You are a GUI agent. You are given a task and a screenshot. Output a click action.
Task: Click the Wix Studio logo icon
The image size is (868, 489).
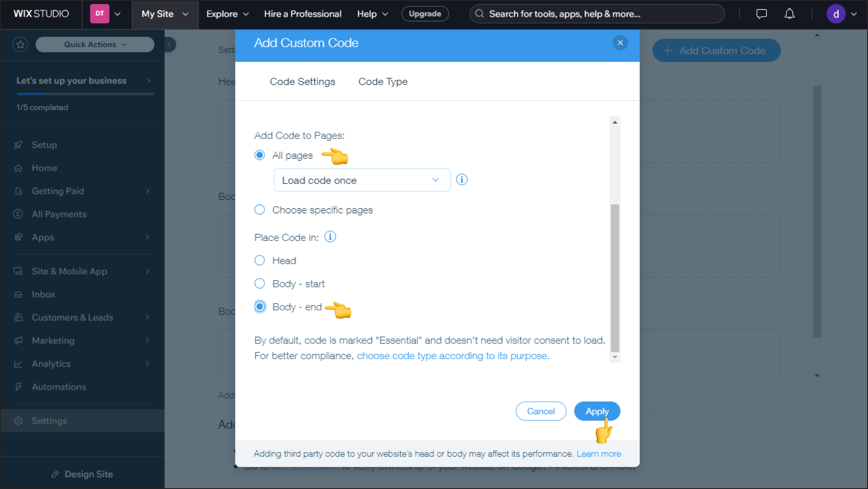tap(41, 13)
